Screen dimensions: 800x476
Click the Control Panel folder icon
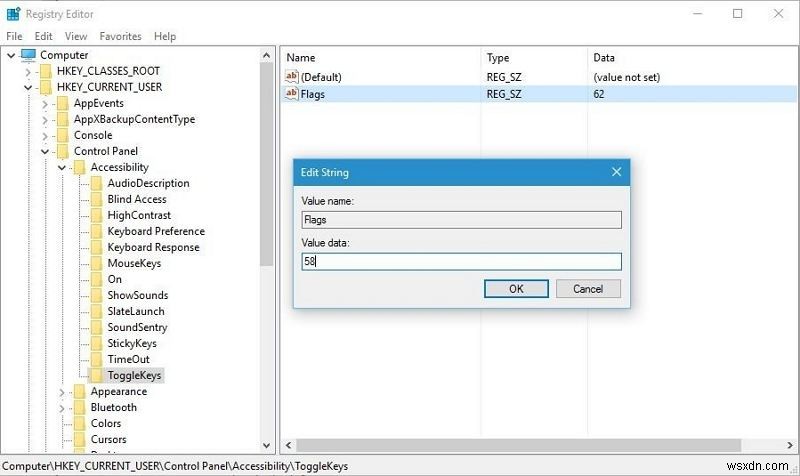coord(63,152)
